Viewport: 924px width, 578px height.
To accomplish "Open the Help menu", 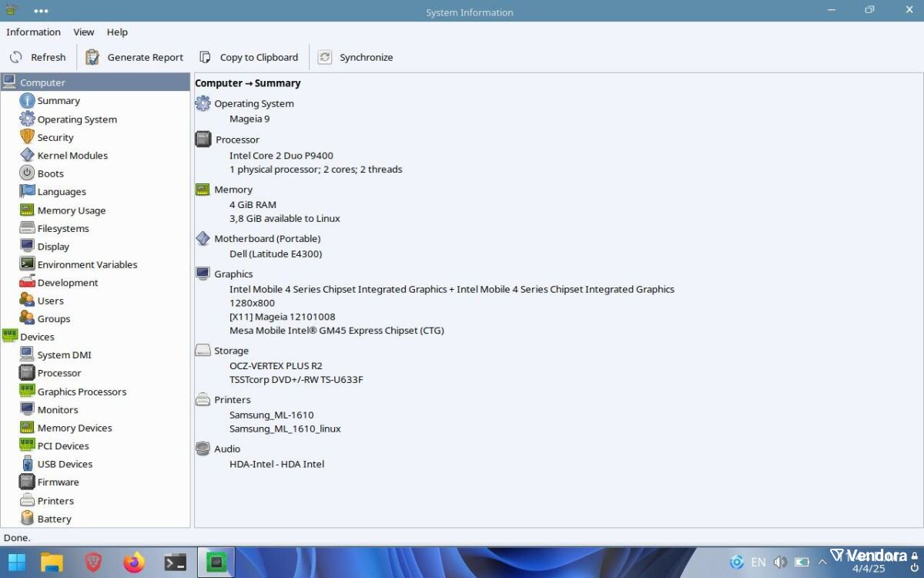I will pos(117,32).
